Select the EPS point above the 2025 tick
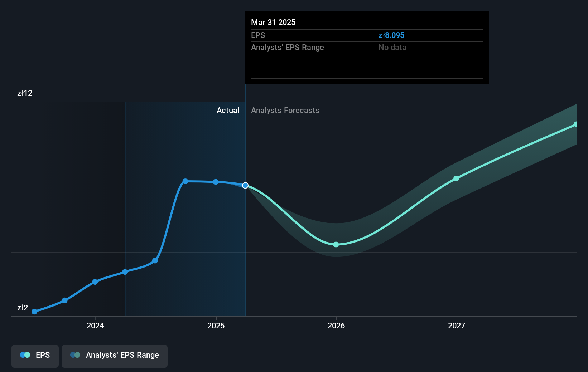 (x=216, y=182)
